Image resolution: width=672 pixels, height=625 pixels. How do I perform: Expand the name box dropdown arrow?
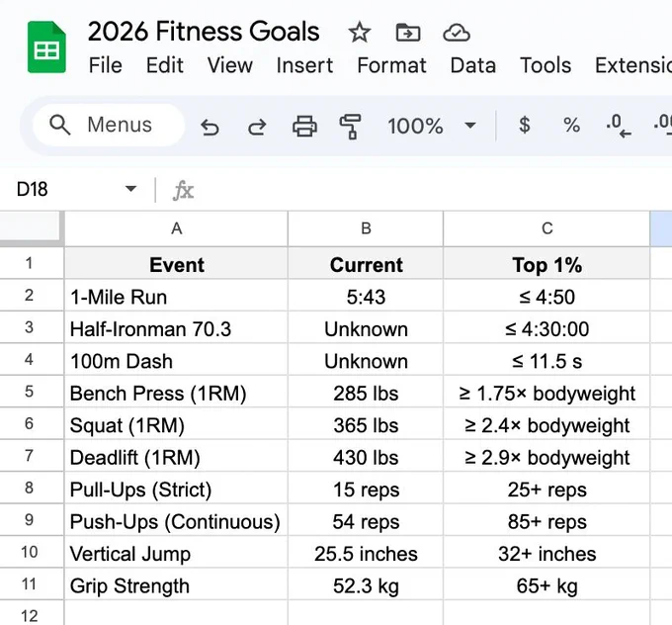pos(130,189)
